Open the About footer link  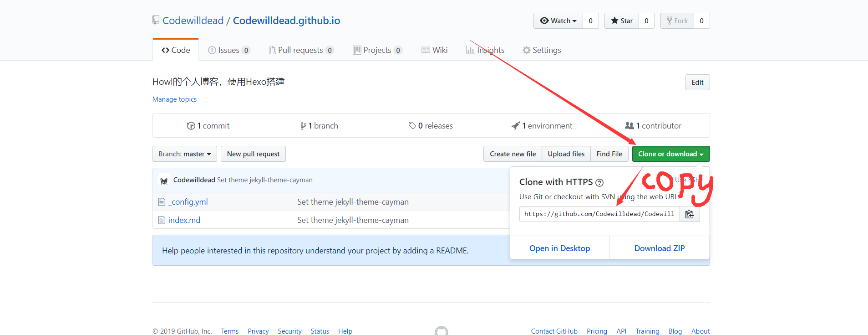[700, 331]
